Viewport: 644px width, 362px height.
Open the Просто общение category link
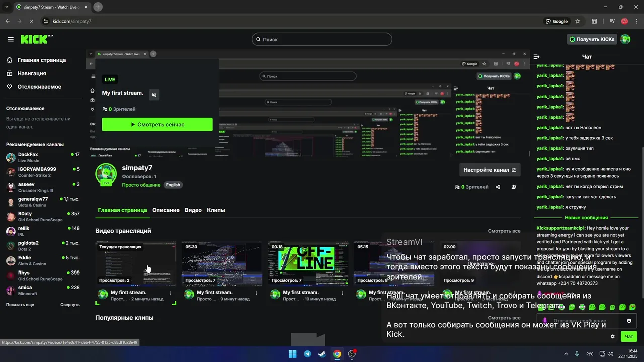coord(141,185)
